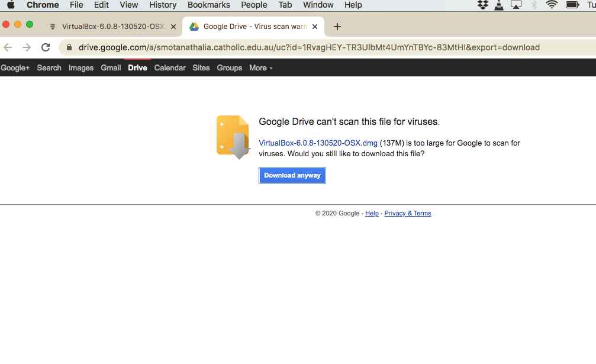Viewport: 596px width, 364px height.
Task: Open the Privacy & Terms link
Action: pyautogui.click(x=407, y=214)
